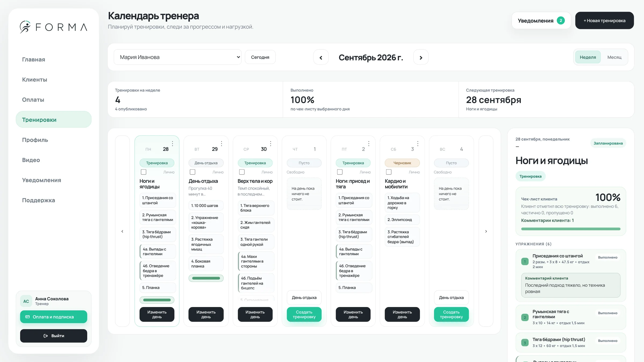Open three-dot menu for Monday 28
This screenshot has width=644, height=362.
click(173, 143)
